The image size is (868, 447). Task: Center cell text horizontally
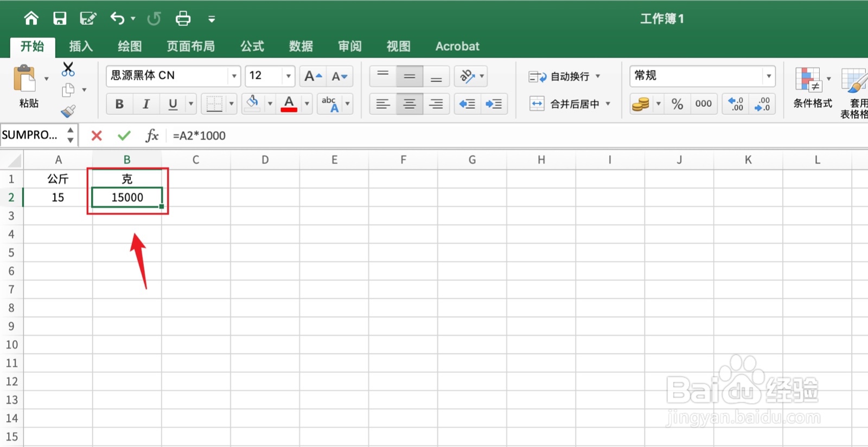pos(410,104)
